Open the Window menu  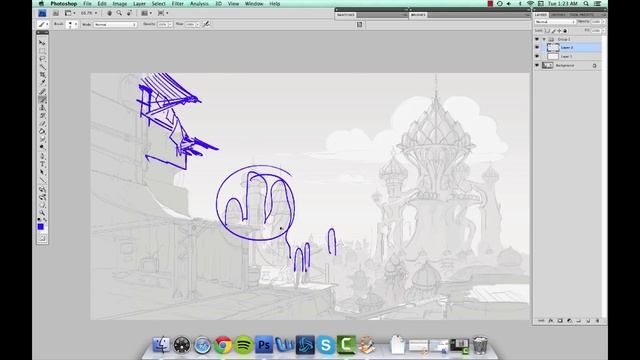click(254, 4)
